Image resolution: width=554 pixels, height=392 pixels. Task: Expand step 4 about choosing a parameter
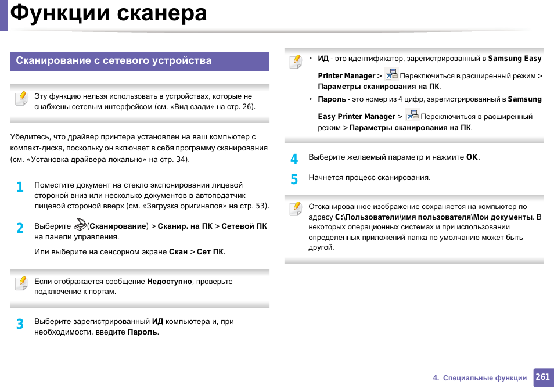click(294, 157)
